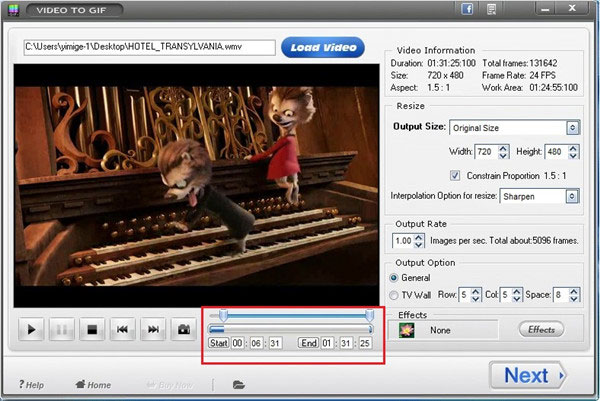Click the Start seconds field showing 31
The width and height of the screenshot is (600, 401).
pyautogui.click(x=275, y=343)
